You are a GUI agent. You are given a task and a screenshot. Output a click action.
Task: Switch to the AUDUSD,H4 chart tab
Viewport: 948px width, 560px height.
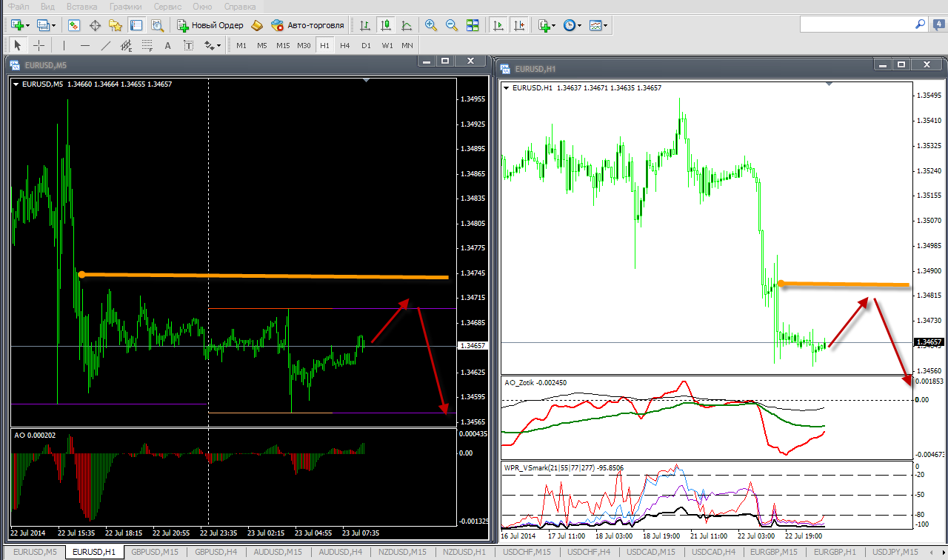coord(340,553)
